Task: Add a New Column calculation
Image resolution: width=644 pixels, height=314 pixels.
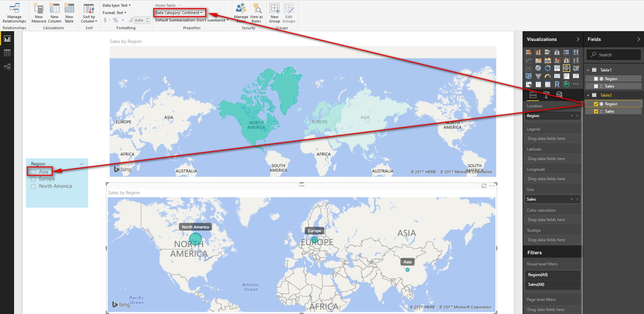Action: [x=54, y=13]
